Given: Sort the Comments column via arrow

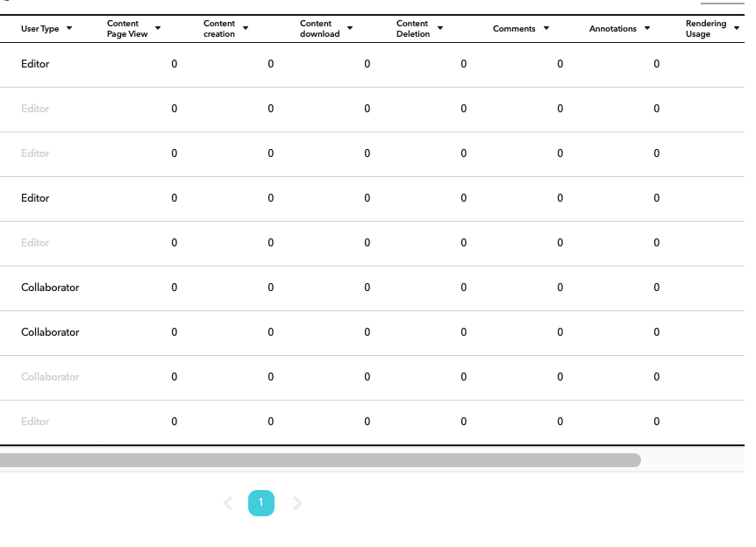Looking at the screenshot, I should coord(546,28).
